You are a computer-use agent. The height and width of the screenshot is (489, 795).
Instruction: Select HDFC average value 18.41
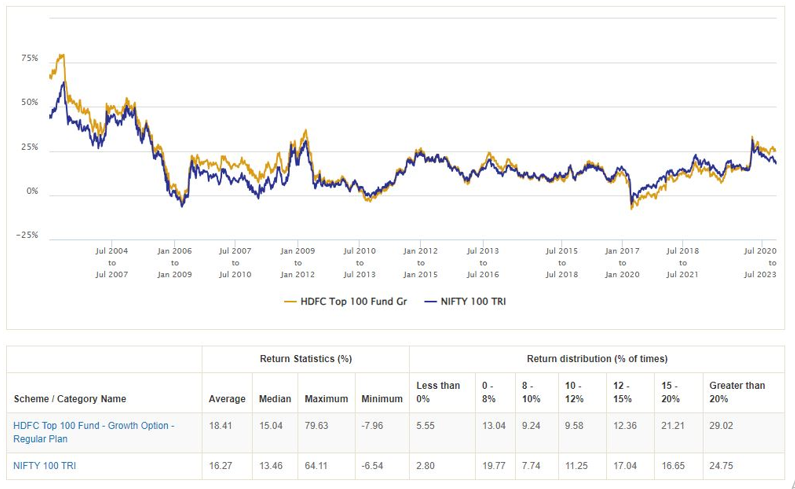coord(221,426)
